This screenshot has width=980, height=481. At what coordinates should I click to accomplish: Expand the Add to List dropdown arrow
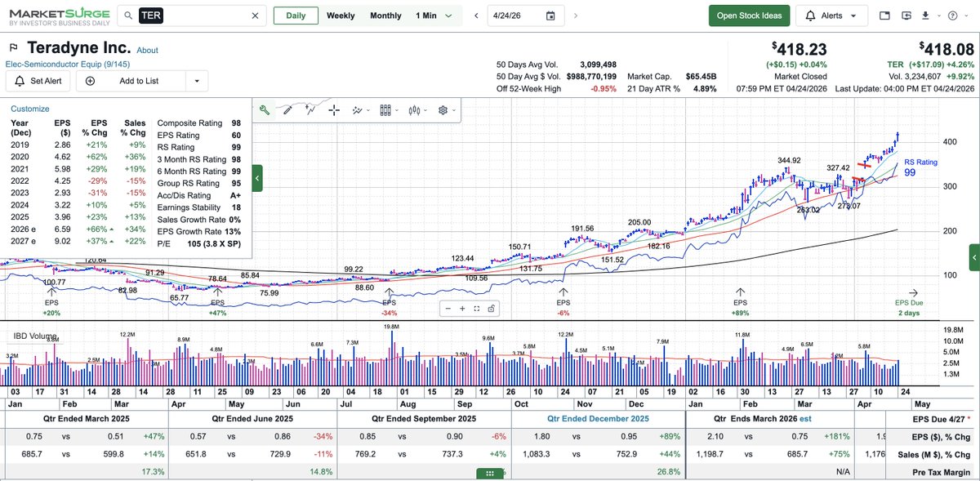click(x=197, y=81)
